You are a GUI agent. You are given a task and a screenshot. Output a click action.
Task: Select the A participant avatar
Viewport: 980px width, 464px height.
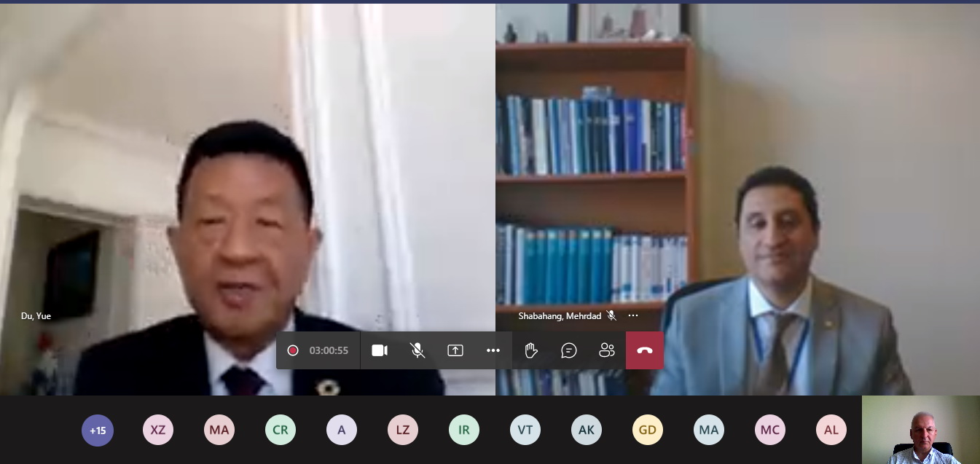coord(342,430)
